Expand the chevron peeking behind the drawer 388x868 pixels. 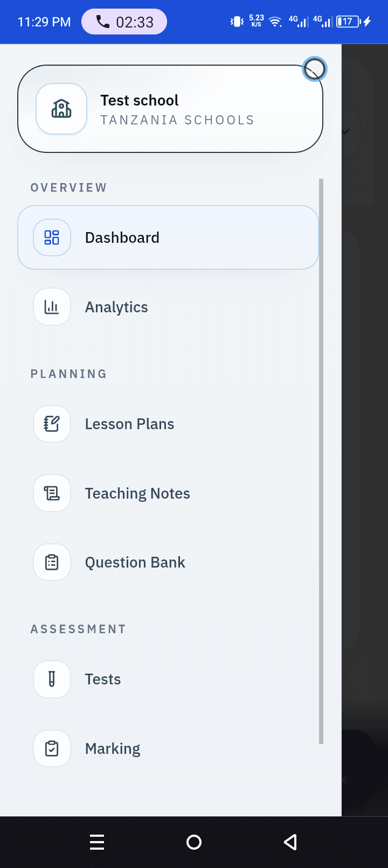tap(347, 131)
